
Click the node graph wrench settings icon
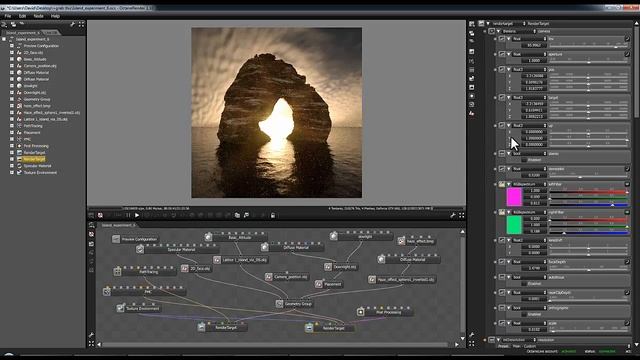point(91,336)
